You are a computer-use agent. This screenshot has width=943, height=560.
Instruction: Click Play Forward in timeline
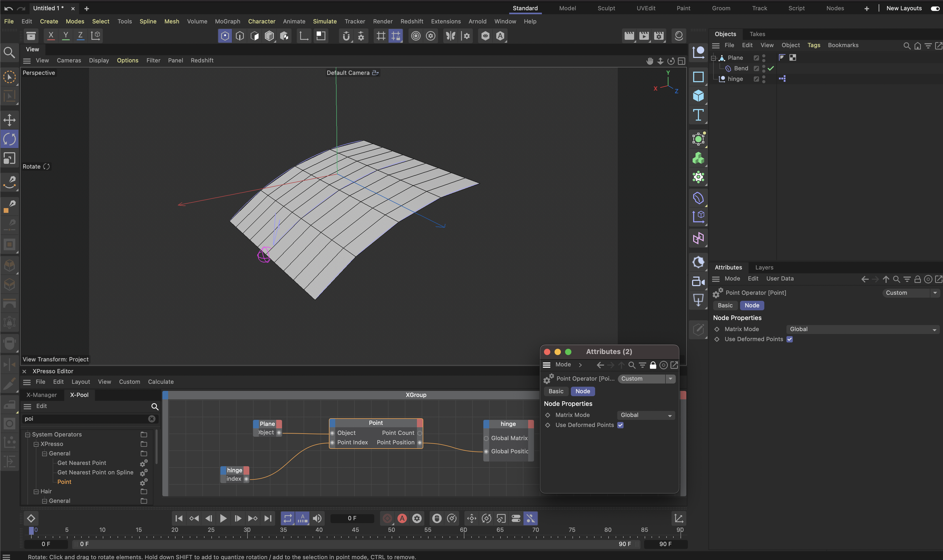[x=223, y=518]
